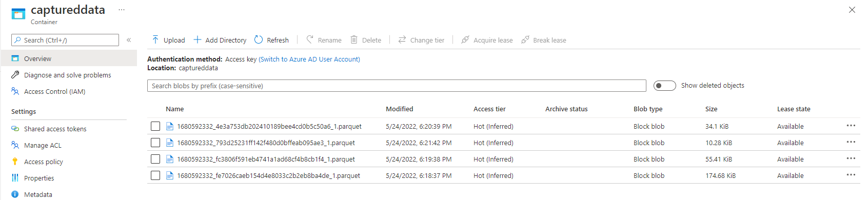Open the 1680592332_fc3806f591 parquet file
868x200 pixels.
[266, 159]
